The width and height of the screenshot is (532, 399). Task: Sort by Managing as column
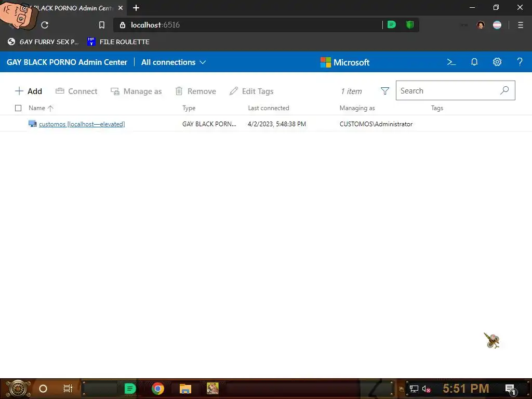(357, 108)
